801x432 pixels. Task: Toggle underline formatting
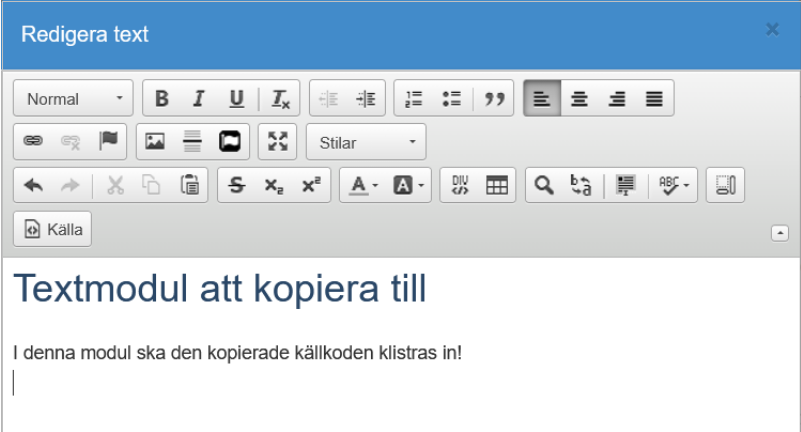point(236,99)
